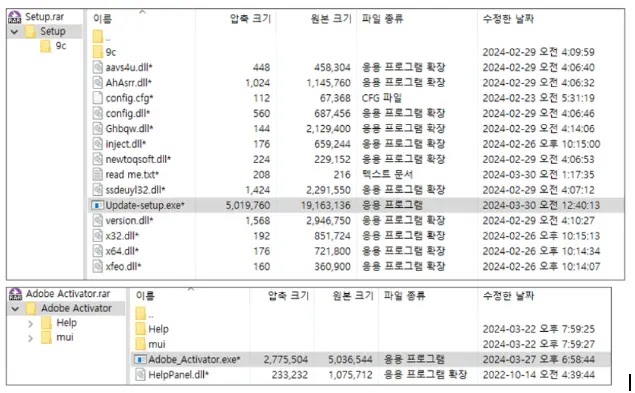Screen dimensions: 635x393
Task: Click the Help folder icon in file list
Action: (141, 329)
